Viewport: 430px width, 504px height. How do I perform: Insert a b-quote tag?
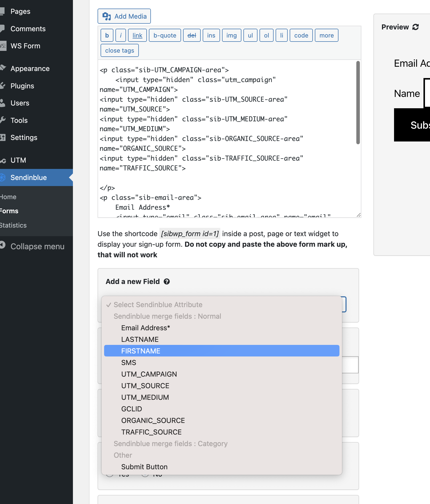click(x=165, y=35)
